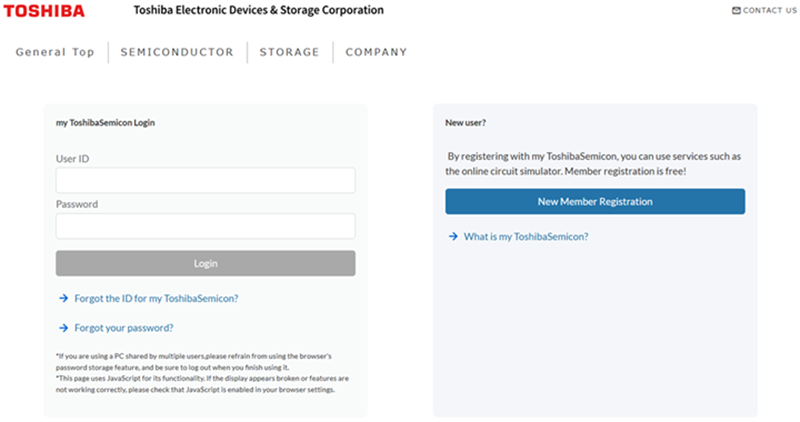The width and height of the screenshot is (800, 422).
Task: Click the Contact Us envelope icon
Action: pyautogui.click(x=736, y=10)
